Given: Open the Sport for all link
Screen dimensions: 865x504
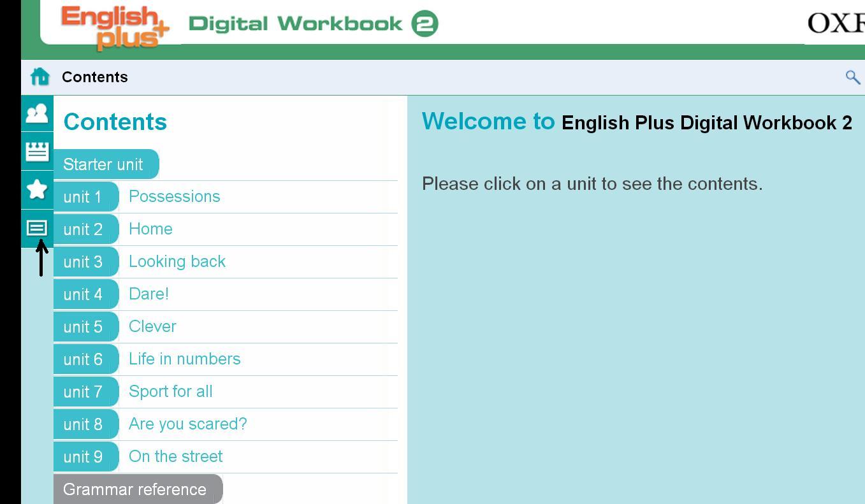Looking at the screenshot, I should [171, 391].
